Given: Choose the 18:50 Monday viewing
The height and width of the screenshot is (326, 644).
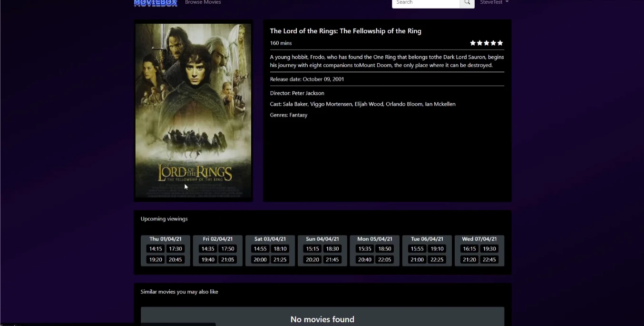Looking at the screenshot, I should coord(385,249).
